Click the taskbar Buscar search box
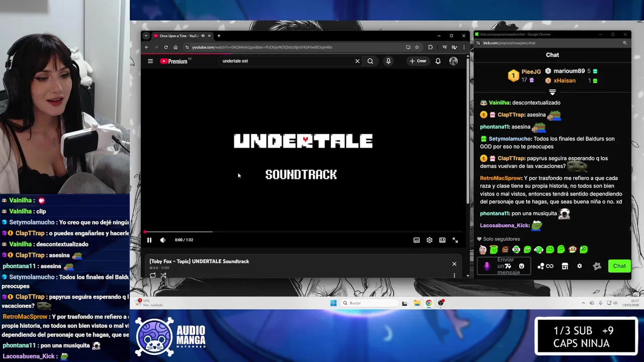The height and width of the screenshot is (362, 644). pyautogui.click(x=369, y=303)
